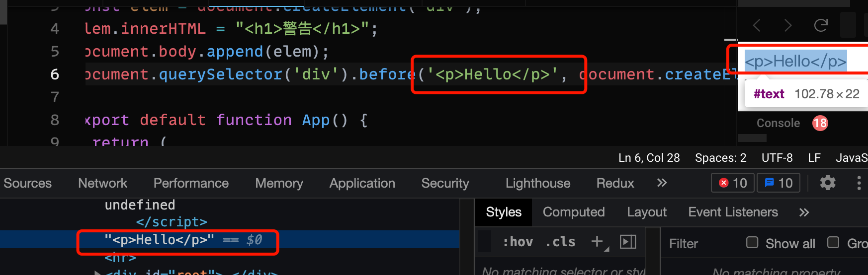This screenshot has height=275, width=868.
Task: Open DevTools three-dot menu
Action: tap(859, 183)
